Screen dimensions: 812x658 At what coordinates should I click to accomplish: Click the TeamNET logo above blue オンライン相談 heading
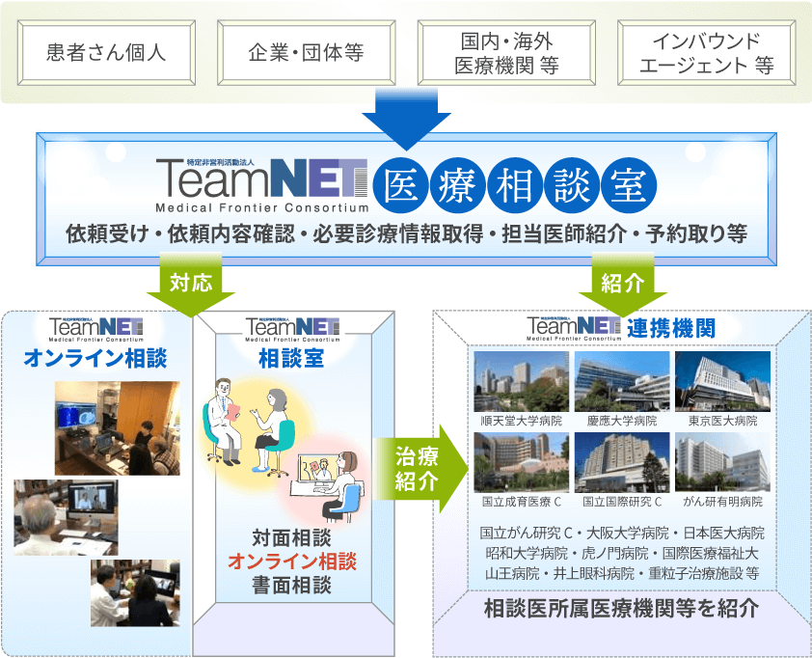(96, 330)
